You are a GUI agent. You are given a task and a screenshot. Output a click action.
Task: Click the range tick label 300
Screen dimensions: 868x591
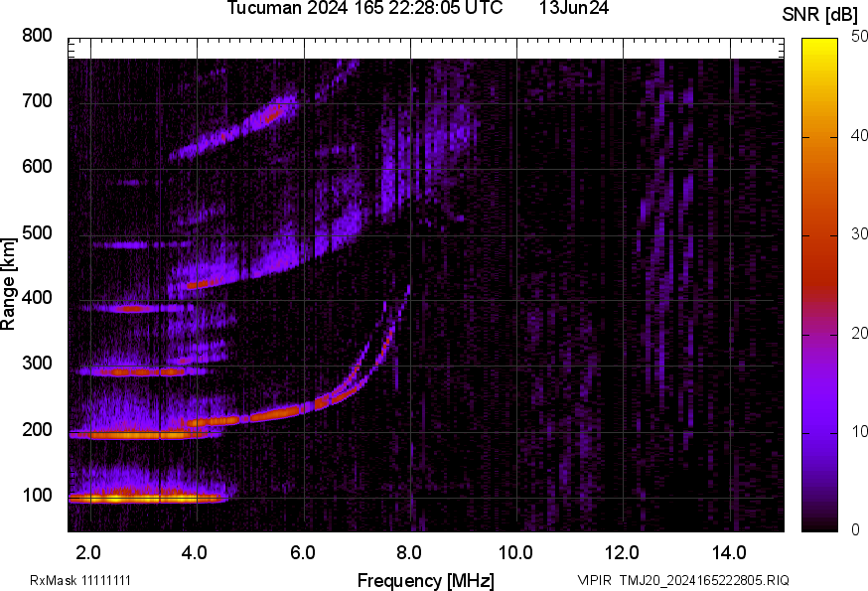(x=37, y=364)
